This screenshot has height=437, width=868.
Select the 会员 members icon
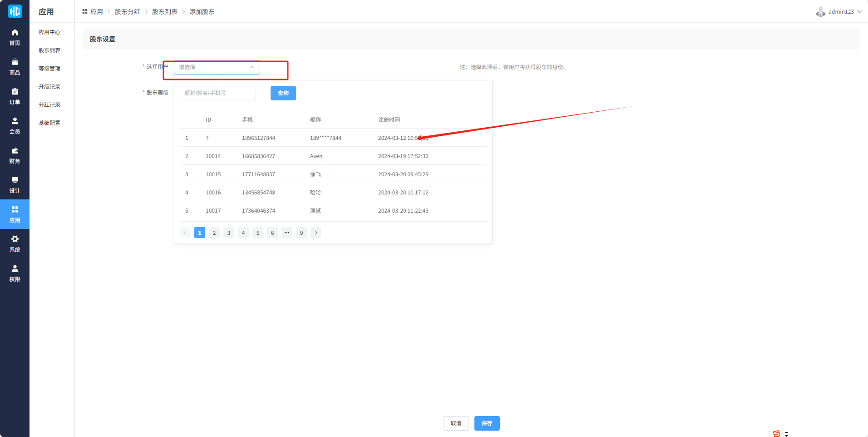15,121
